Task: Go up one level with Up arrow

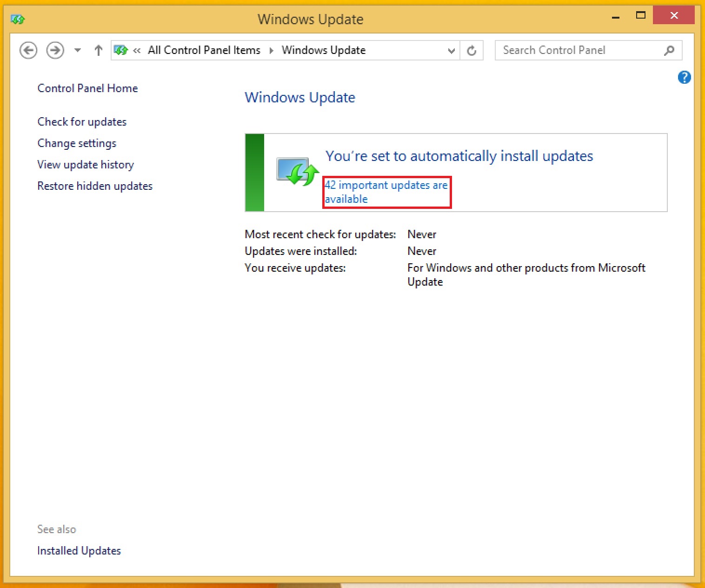Action: tap(98, 50)
